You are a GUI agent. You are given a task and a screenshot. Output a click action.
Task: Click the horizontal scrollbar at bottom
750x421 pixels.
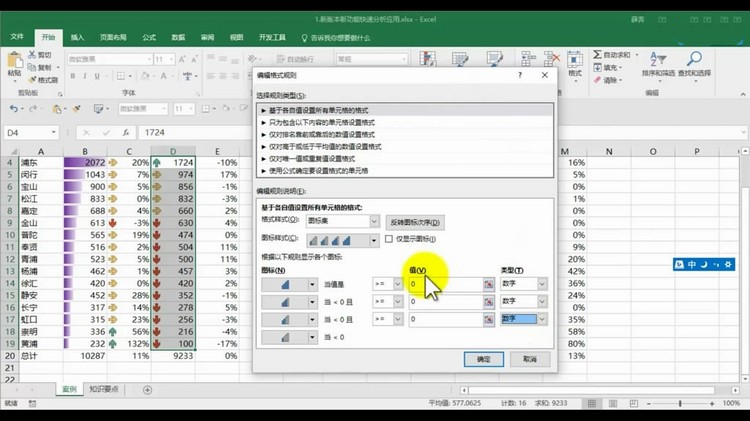(592, 390)
